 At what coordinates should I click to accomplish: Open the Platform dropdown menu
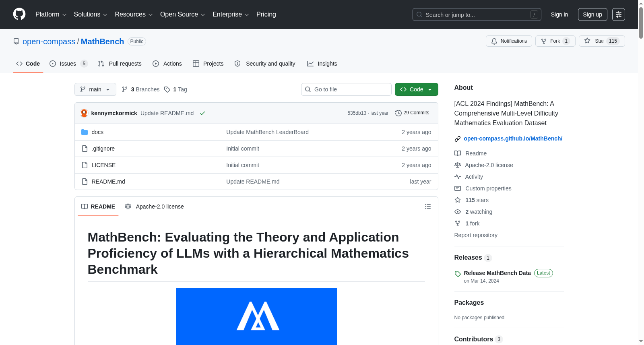(51, 14)
